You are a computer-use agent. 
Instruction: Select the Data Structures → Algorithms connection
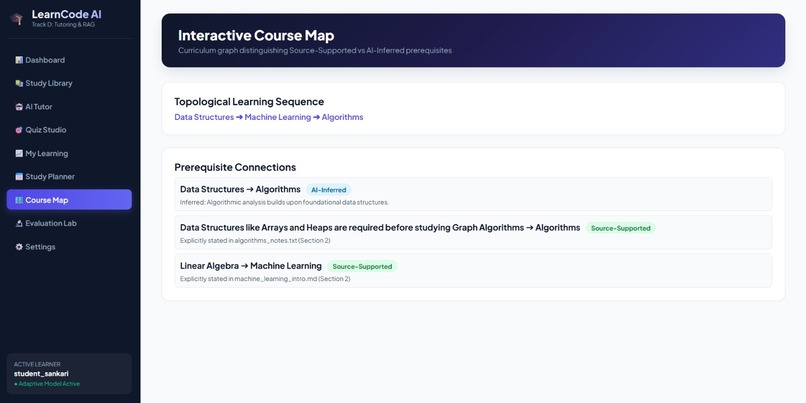point(473,195)
